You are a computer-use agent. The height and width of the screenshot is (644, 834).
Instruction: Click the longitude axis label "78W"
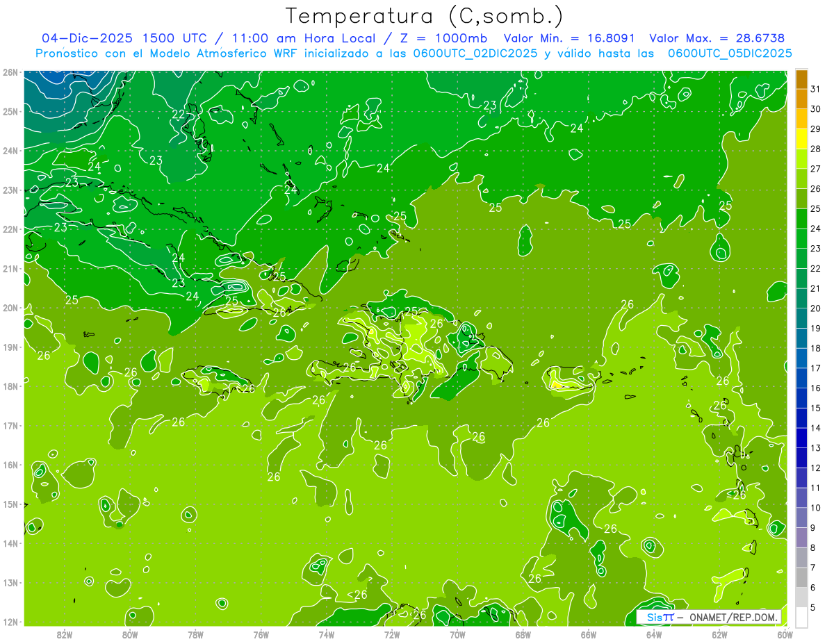[195, 634]
